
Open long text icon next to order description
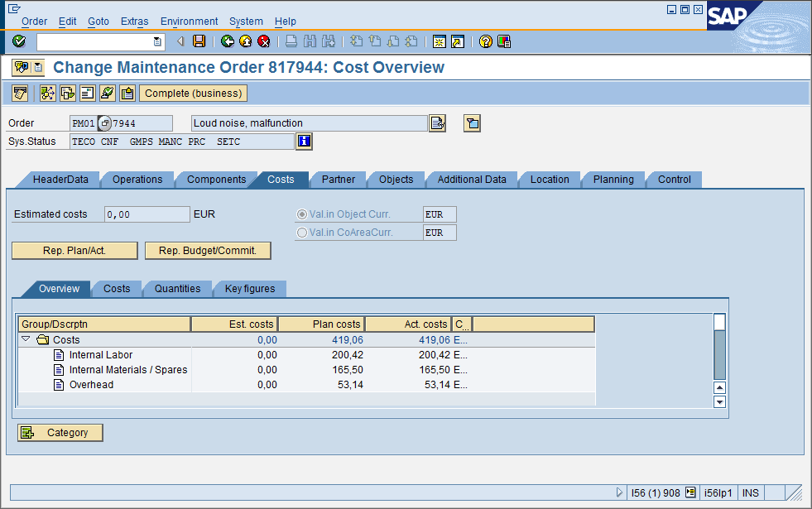point(438,123)
